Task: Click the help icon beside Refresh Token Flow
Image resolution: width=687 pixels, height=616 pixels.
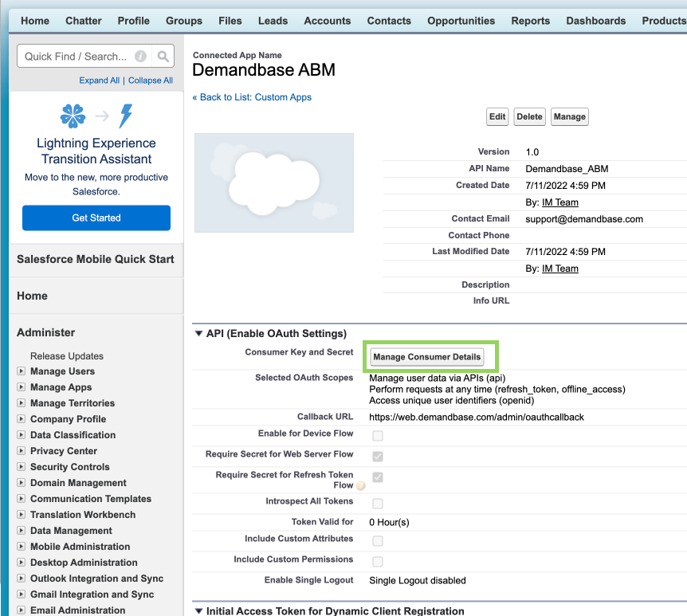Action: 360,485
